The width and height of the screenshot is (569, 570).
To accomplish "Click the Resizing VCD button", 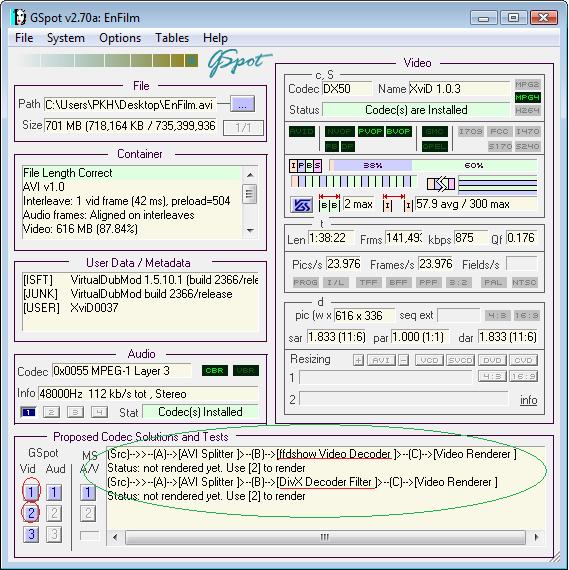I will tap(429, 360).
